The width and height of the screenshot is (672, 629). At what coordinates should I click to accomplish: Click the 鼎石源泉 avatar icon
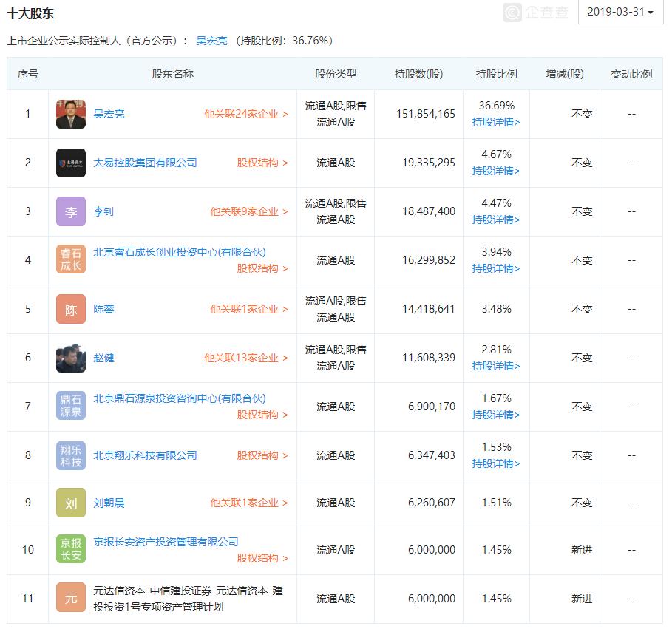click(70, 407)
